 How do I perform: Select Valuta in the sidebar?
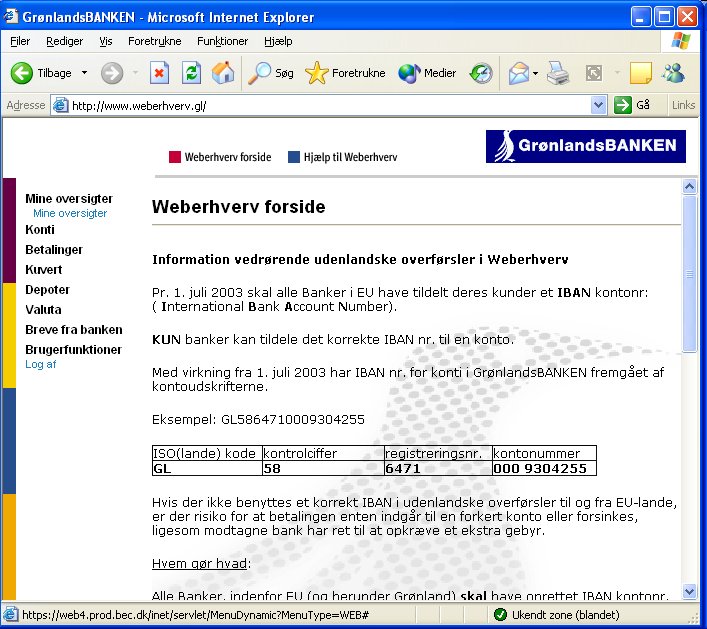click(x=43, y=309)
